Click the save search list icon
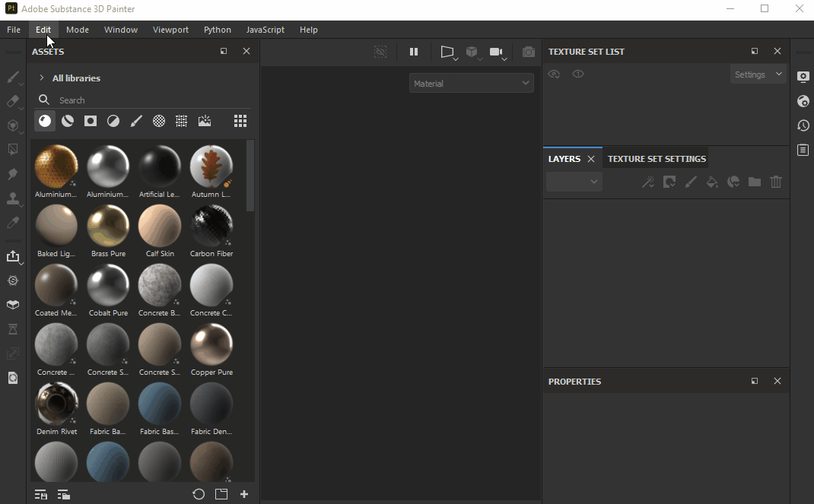814x504 pixels. coord(40,495)
